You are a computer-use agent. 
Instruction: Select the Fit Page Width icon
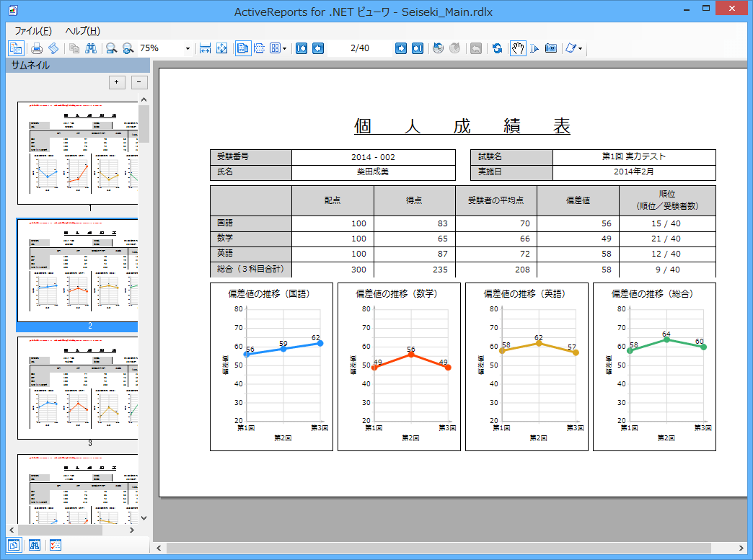coord(204,48)
